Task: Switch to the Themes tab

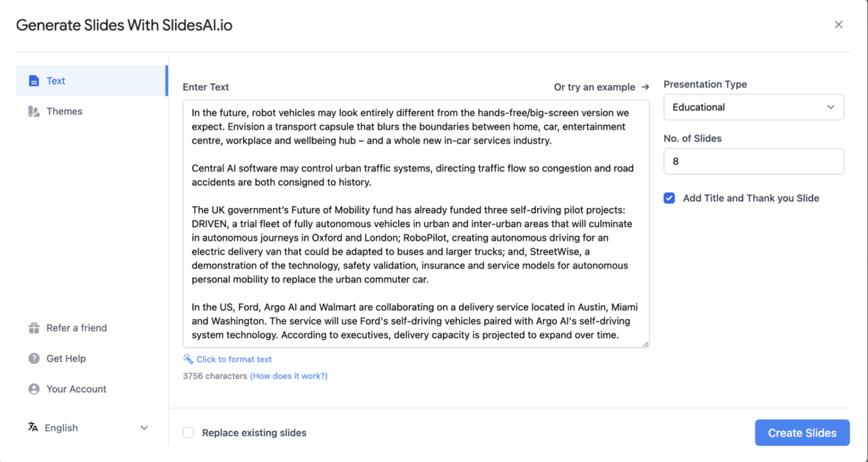Action: coord(64,111)
